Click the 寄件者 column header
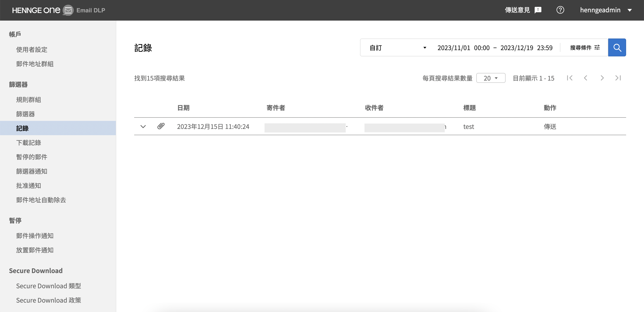Image resolution: width=644 pixels, height=312 pixels. coord(276,108)
